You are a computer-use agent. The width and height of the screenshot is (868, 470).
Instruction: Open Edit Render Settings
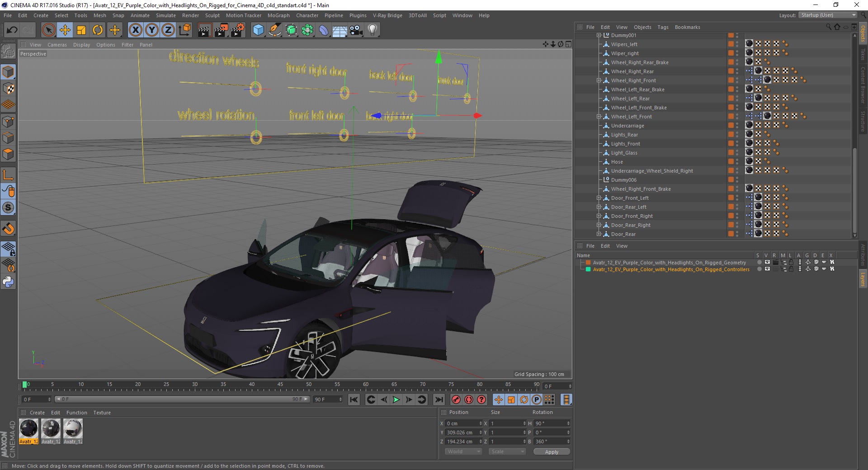point(238,30)
